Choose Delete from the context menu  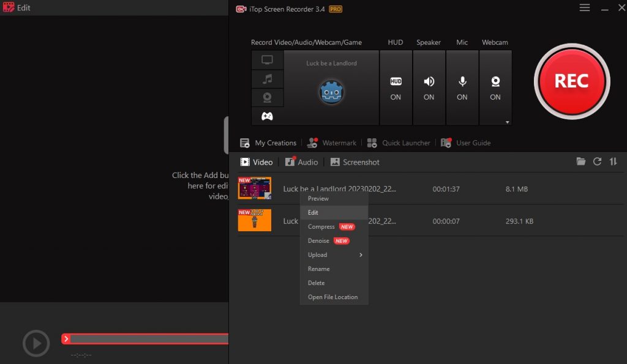[334, 283]
